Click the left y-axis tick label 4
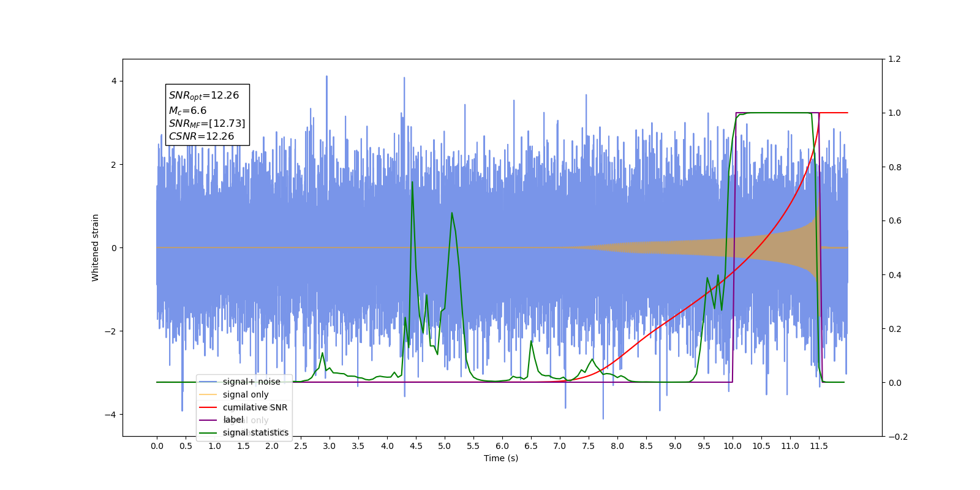Viewport: 980px width, 490px height. pyautogui.click(x=114, y=81)
